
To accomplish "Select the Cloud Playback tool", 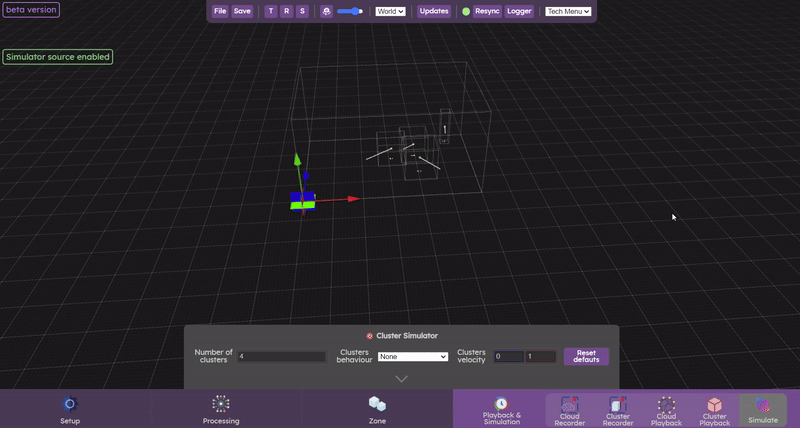I will pos(666,405).
